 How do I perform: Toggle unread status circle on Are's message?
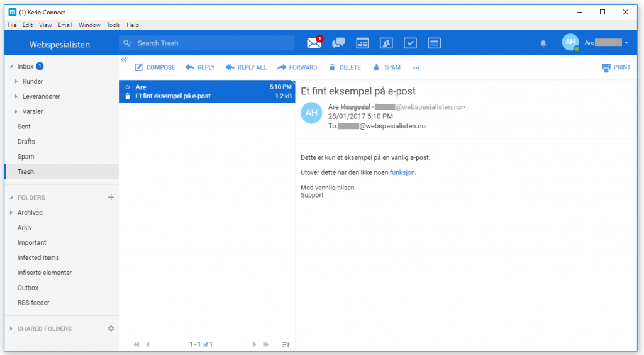coord(128,87)
